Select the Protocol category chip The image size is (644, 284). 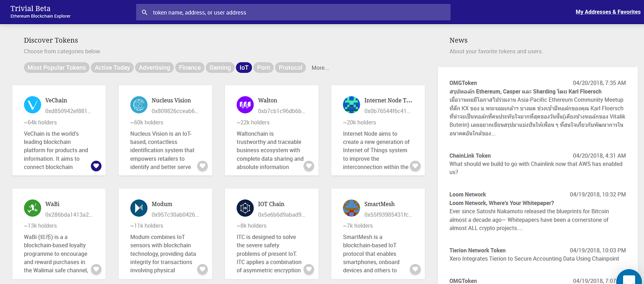pos(291,68)
